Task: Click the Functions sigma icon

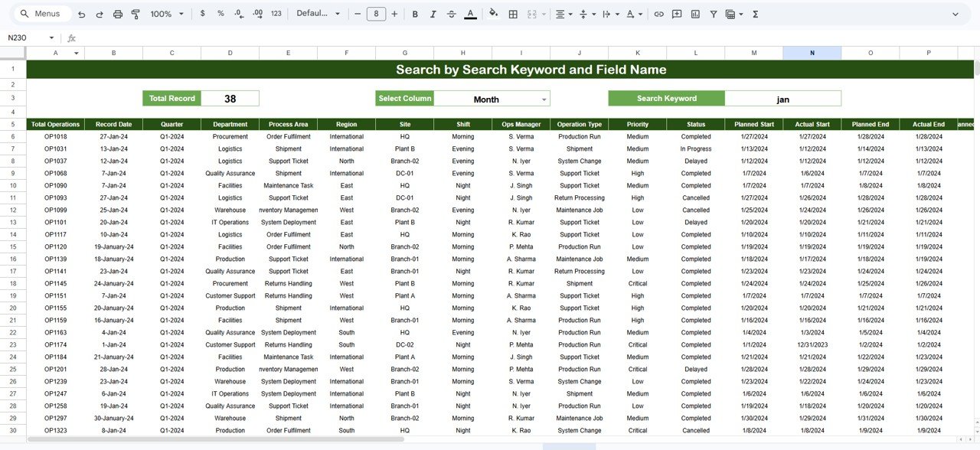Action: pos(756,14)
